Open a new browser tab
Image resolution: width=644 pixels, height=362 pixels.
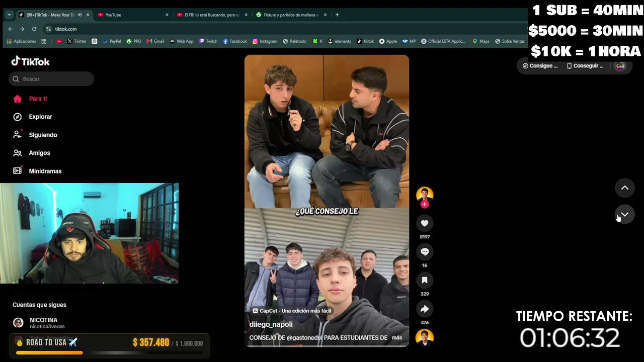(x=337, y=15)
